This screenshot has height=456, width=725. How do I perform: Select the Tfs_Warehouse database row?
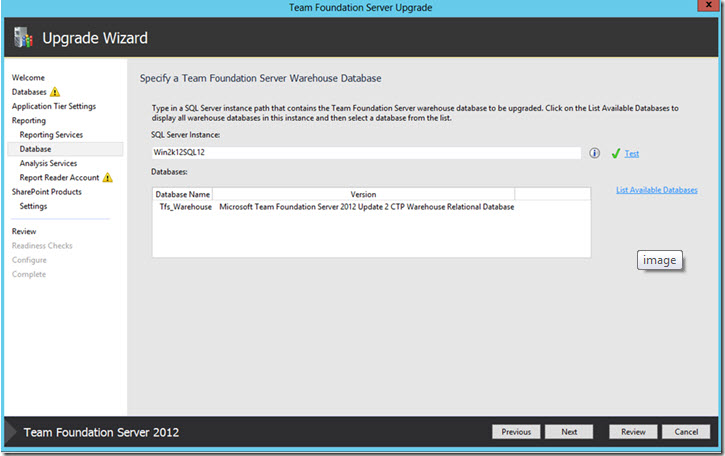371,207
